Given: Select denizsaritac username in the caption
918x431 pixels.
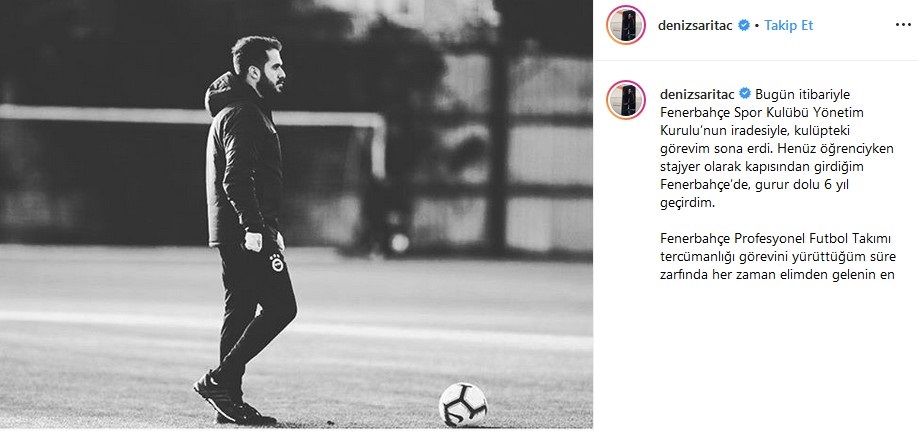Looking at the screenshot, I should (697, 94).
